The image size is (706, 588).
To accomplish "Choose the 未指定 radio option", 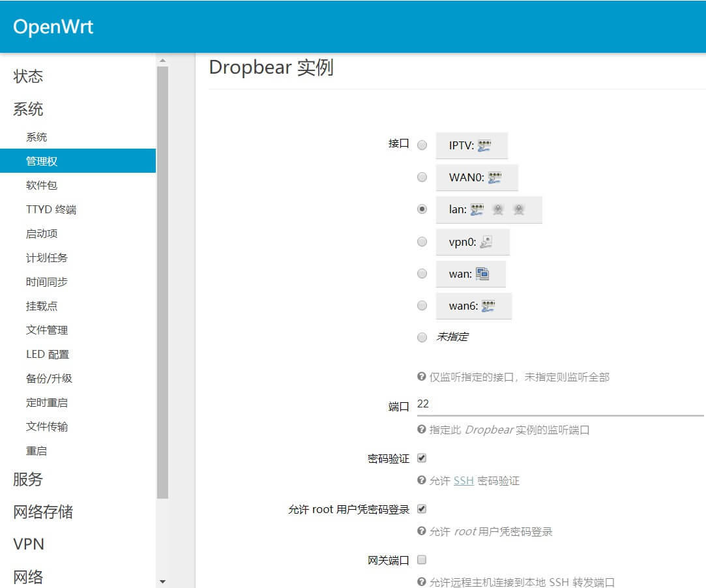I will (x=422, y=337).
